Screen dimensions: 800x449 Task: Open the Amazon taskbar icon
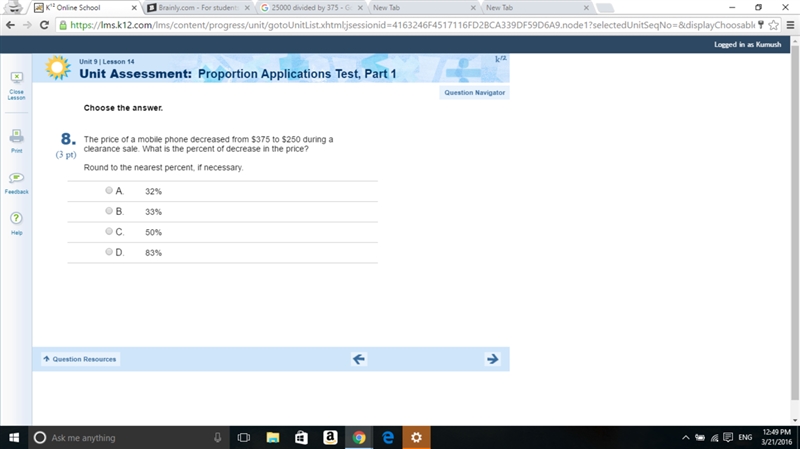pyautogui.click(x=330, y=438)
